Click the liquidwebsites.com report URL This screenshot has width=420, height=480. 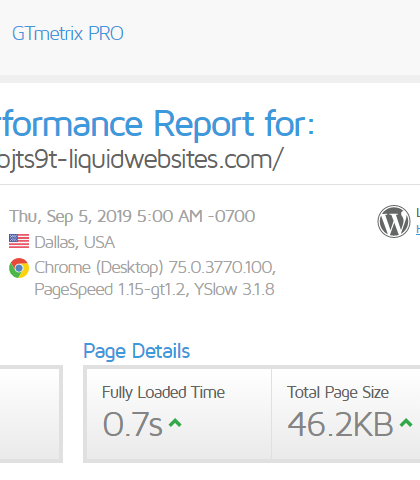coord(142,160)
